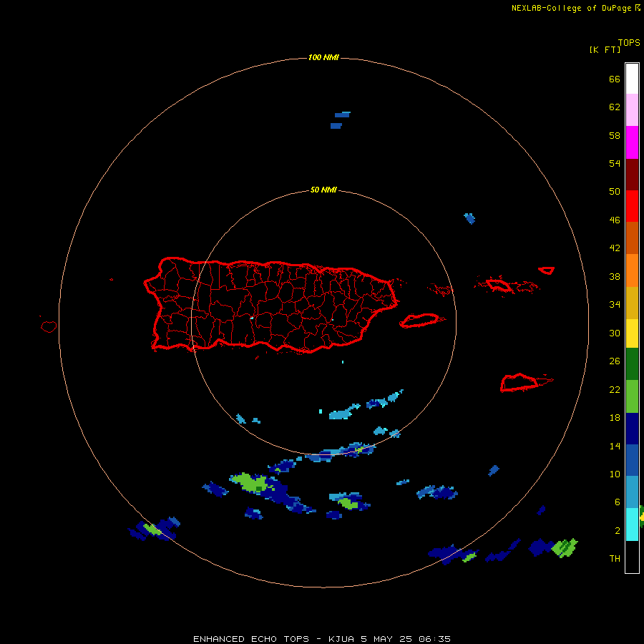Click the 22 legend value
644x644 pixels.
pos(615,389)
